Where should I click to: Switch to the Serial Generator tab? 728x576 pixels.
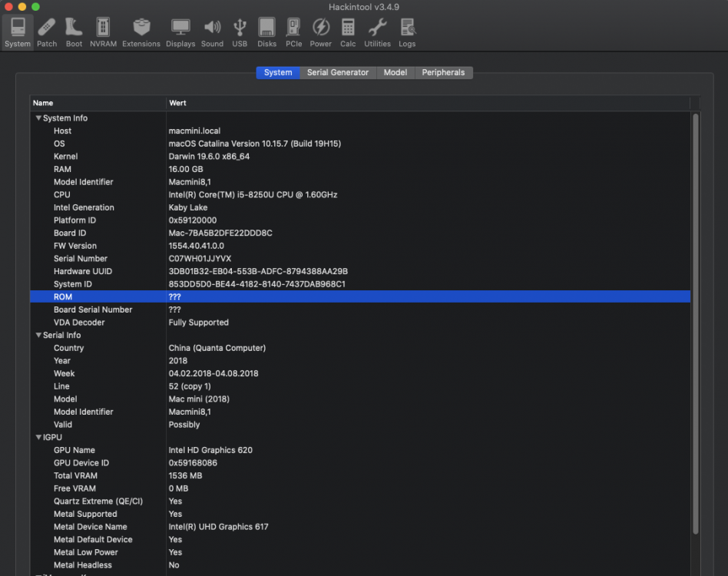point(338,72)
